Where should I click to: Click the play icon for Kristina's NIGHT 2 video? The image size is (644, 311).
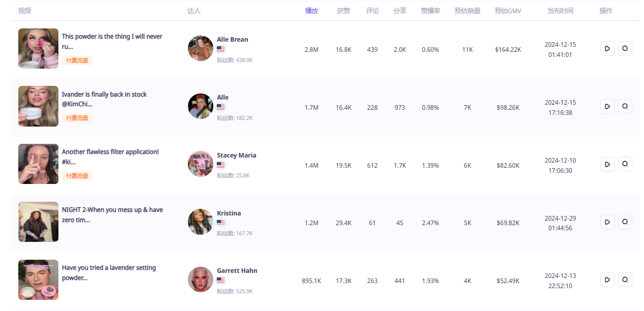point(607,222)
